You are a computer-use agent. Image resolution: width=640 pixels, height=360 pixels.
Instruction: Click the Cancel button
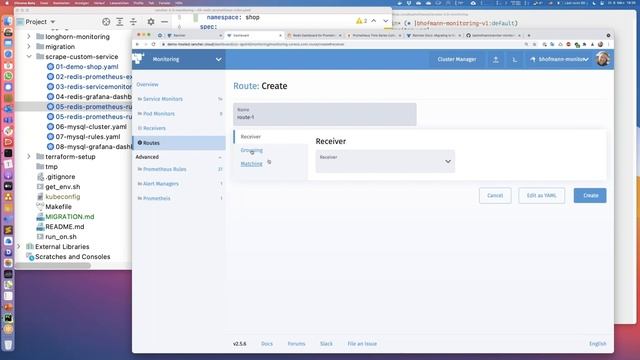(495, 196)
